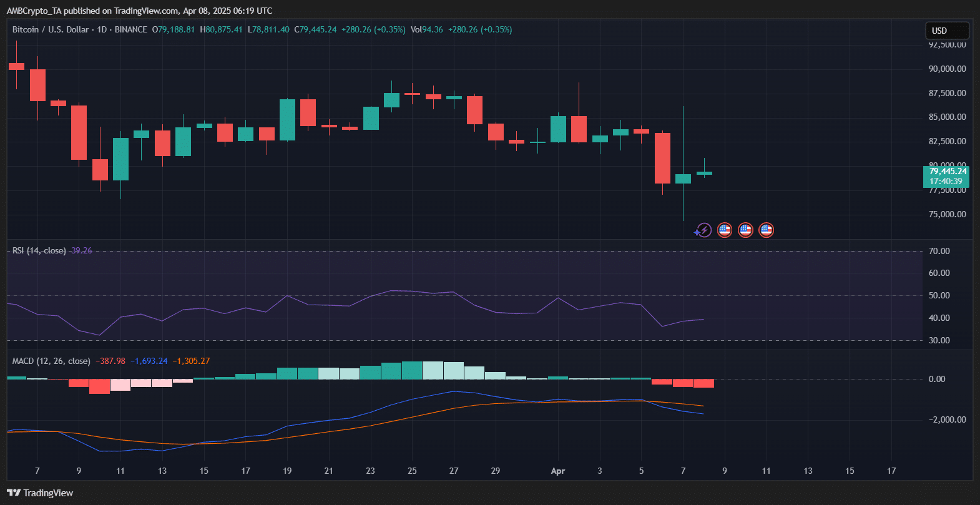The image size is (980, 505).
Task: Click the 90,000.00 level on price axis
Action: 947,69
